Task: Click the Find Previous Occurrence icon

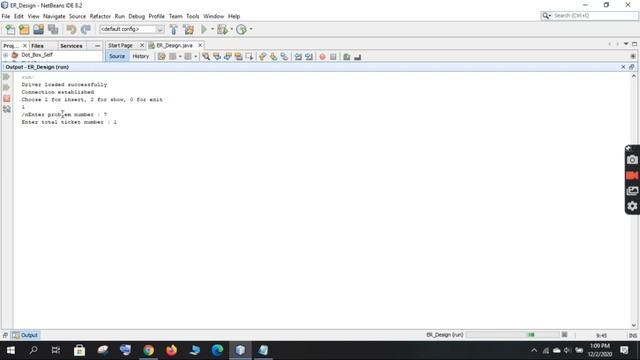Action: point(217,57)
